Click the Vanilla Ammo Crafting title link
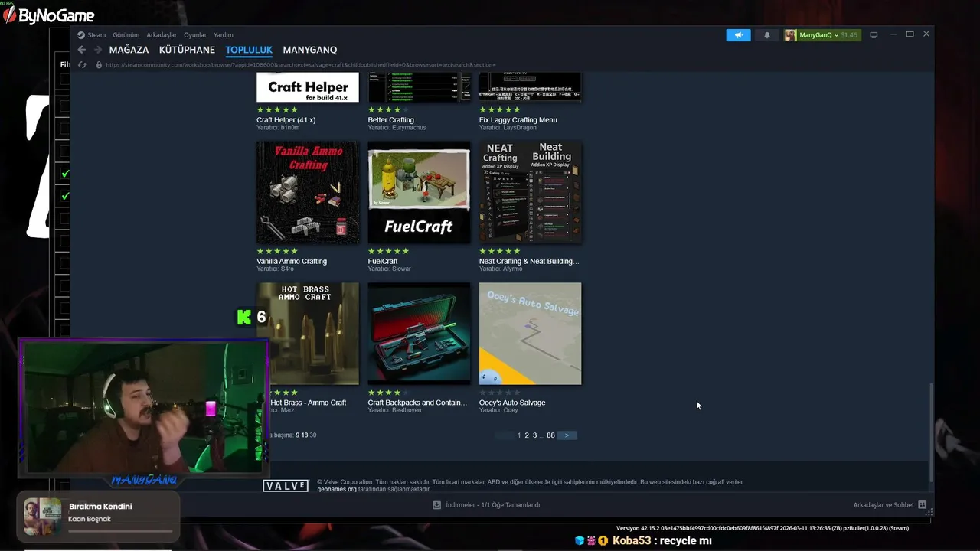This screenshot has width=980, height=551. [x=292, y=261]
